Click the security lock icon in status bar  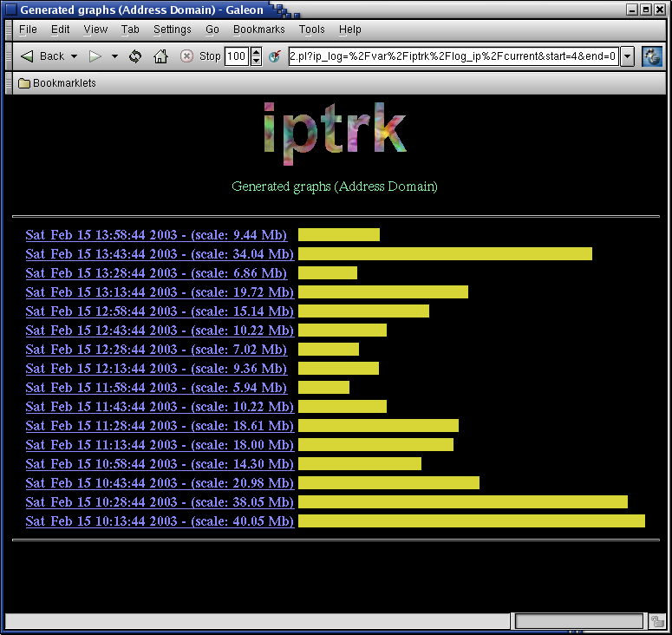pos(657,621)
